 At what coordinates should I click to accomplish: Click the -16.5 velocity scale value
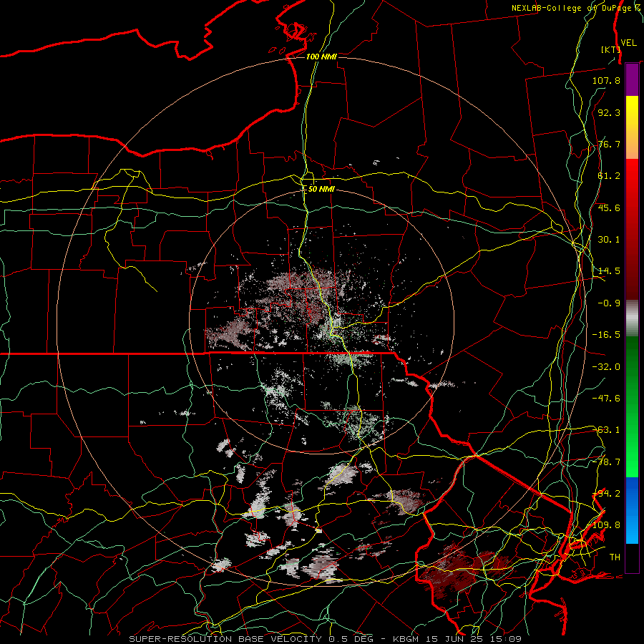[x=606, y=335]
